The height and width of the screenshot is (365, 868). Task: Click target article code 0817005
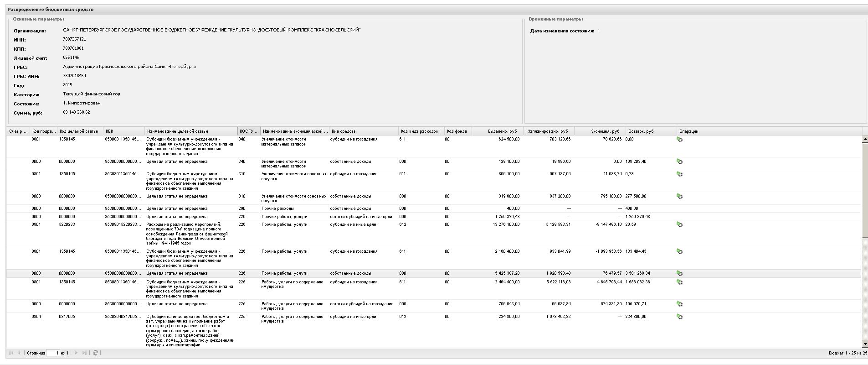coord(67,317)
